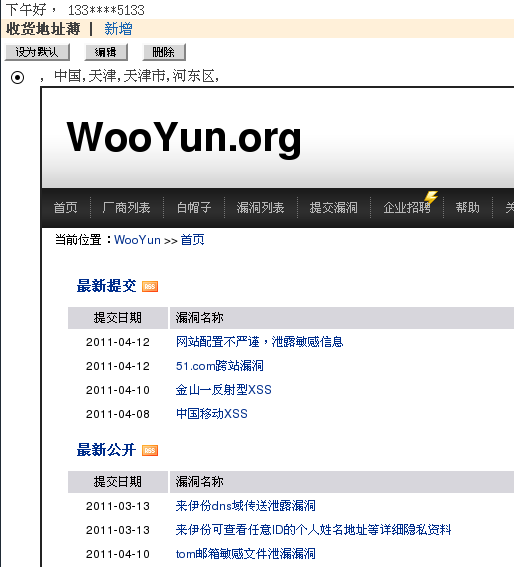Click the username 133****5133
Viewport: 514px width, 567px height.
106,10
